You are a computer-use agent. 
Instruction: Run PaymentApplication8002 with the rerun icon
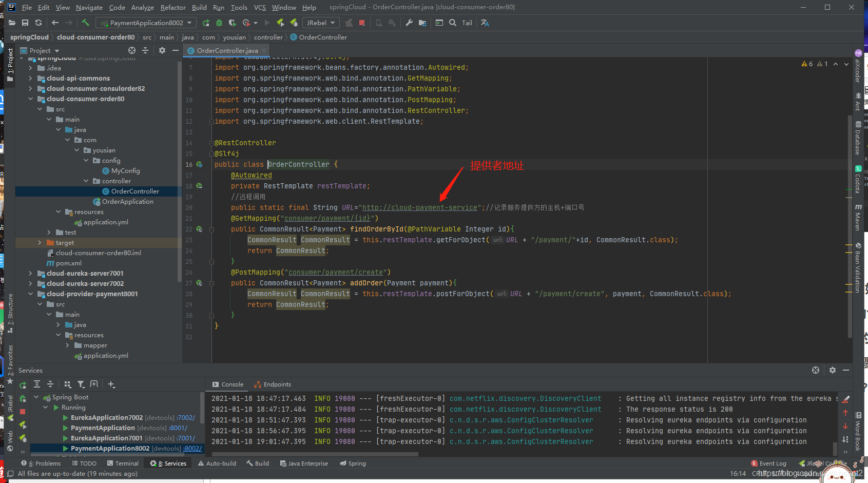tap(206, 23)
